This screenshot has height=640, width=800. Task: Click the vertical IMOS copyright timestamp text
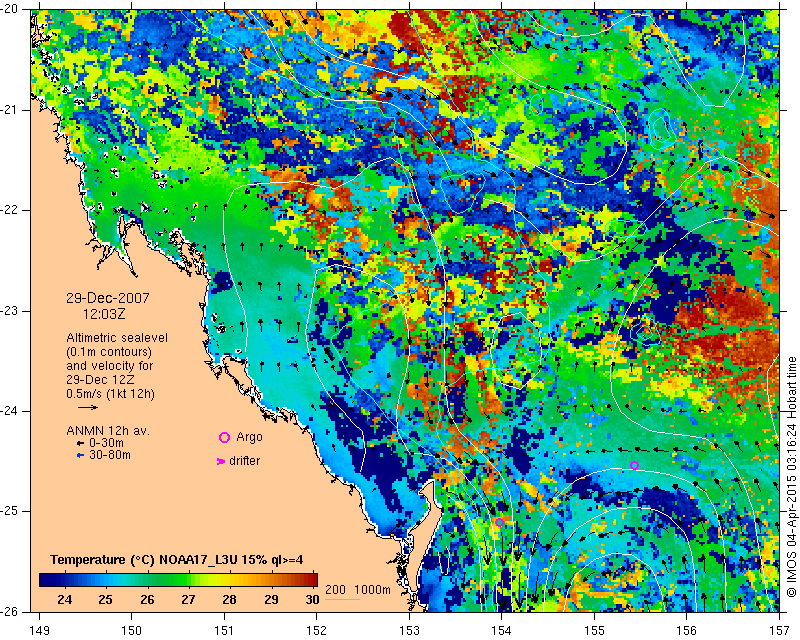[x=791, y=477]
